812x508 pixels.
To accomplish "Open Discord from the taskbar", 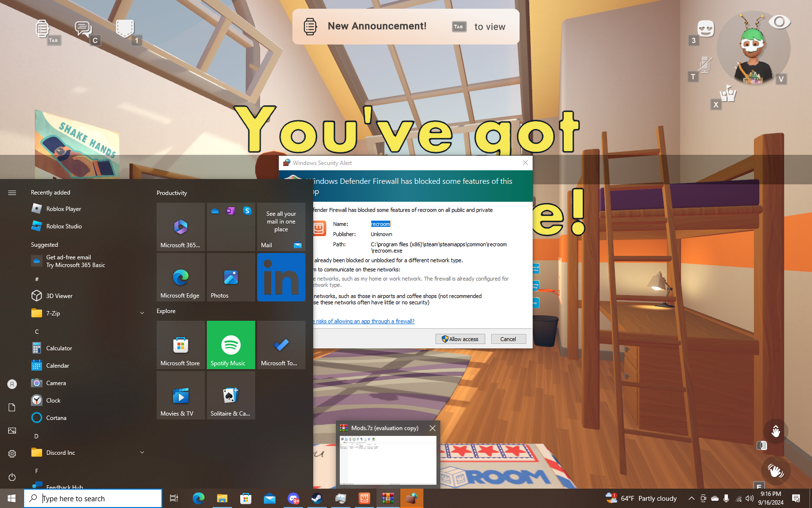I will (293, 498).
